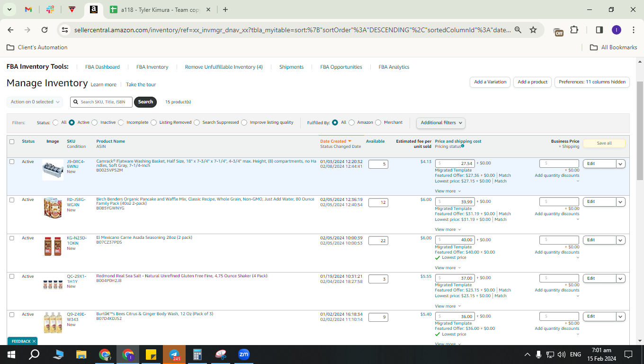Image resolution: width=644 pixels, height=364 pixels.
Task: Switch to FBA Analytics
Action: 394,67
